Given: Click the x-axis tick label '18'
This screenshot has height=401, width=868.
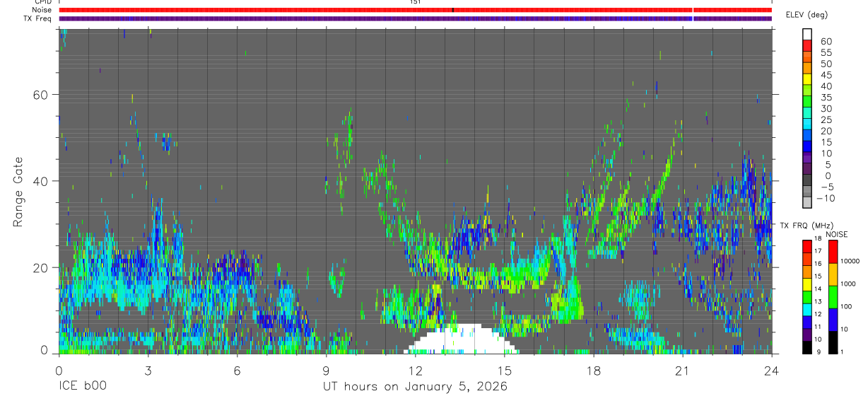Looking at the screenshot, I should [593, 370].
